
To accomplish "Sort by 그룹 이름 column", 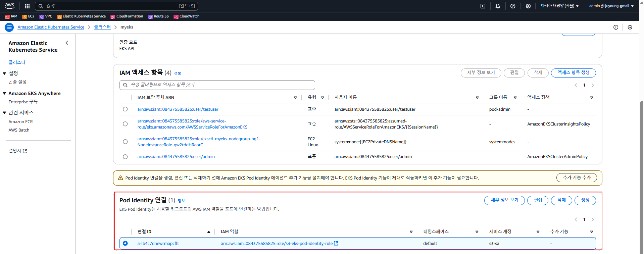I will (515, 98).
